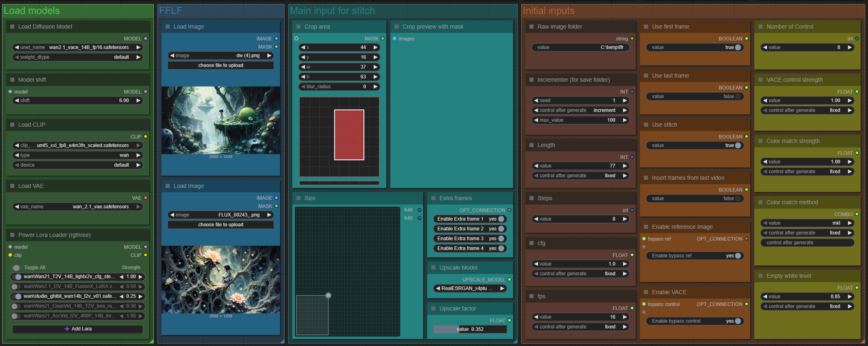Collapse the Model shift node
The height and width of the screenshot is (346, 868).
point(12,80)
